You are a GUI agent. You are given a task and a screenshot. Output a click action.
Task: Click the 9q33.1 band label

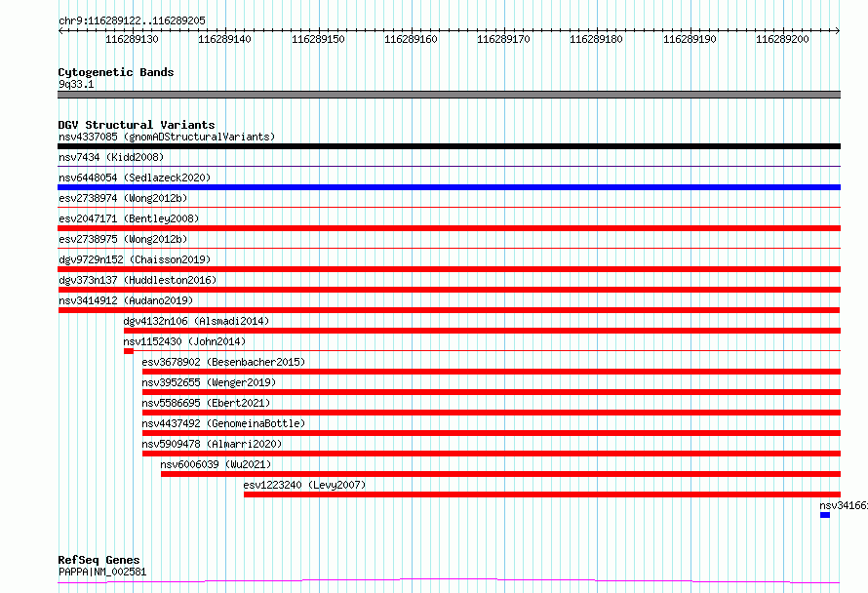coord(76,84)
